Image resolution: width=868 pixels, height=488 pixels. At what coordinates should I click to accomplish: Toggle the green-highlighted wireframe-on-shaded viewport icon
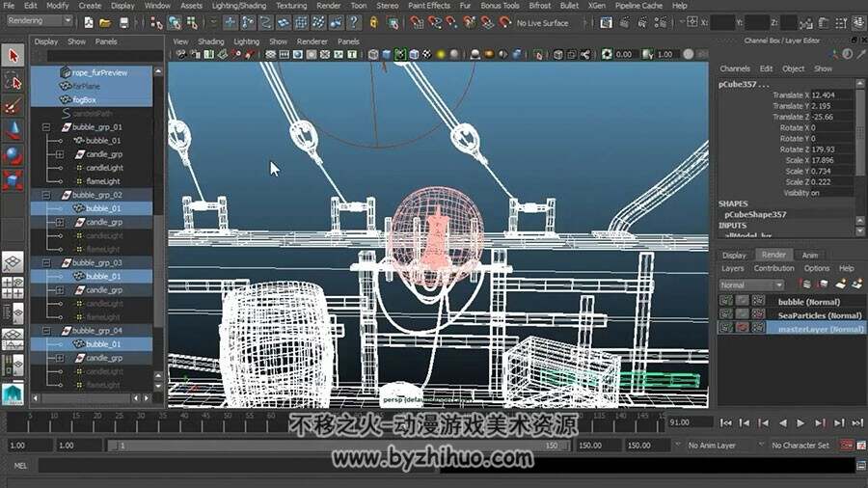(399, 54)
